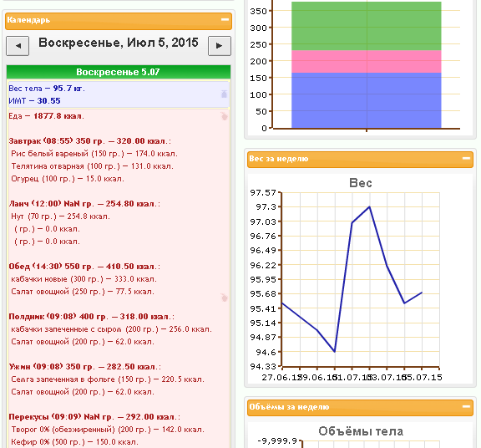Select Творог 0% (обезжиренный) entry
This screenshot has height=448, width=481.
point(108,430)
